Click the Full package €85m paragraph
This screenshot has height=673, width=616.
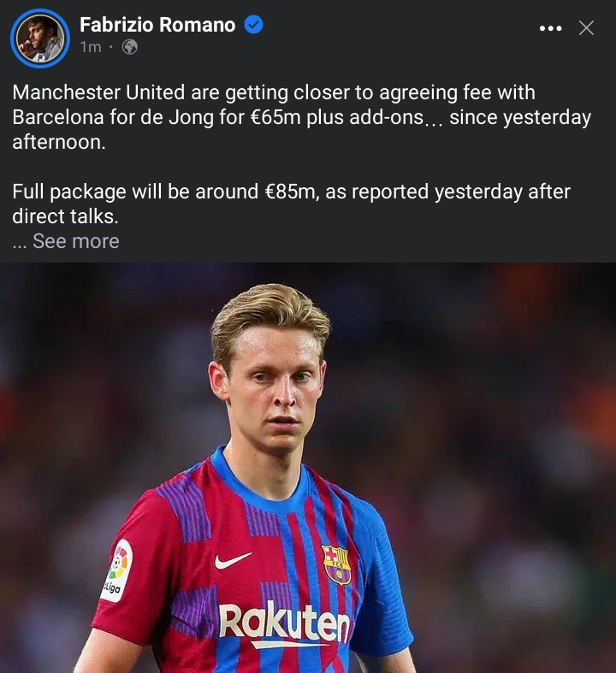pos(291,204)
